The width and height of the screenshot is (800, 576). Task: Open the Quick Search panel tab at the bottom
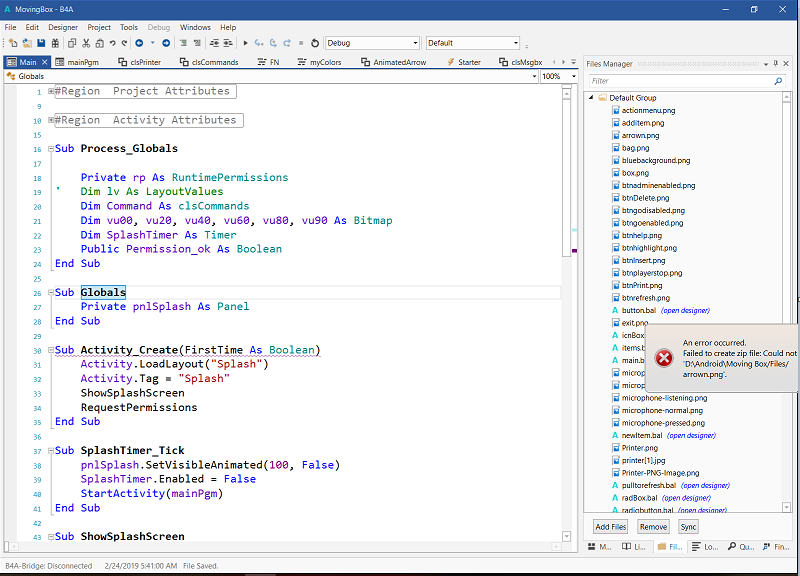(741, 546)
